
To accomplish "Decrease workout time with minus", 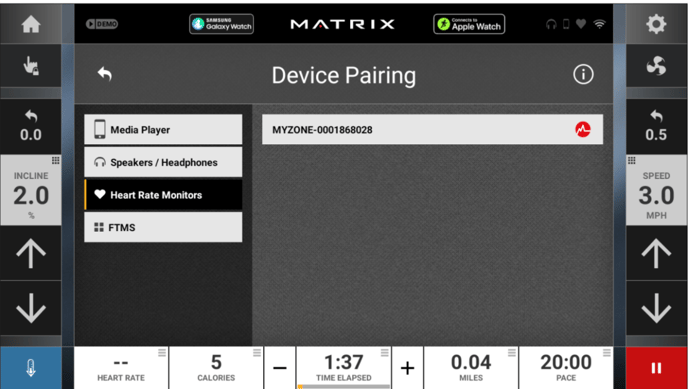I will coord(280,368).
